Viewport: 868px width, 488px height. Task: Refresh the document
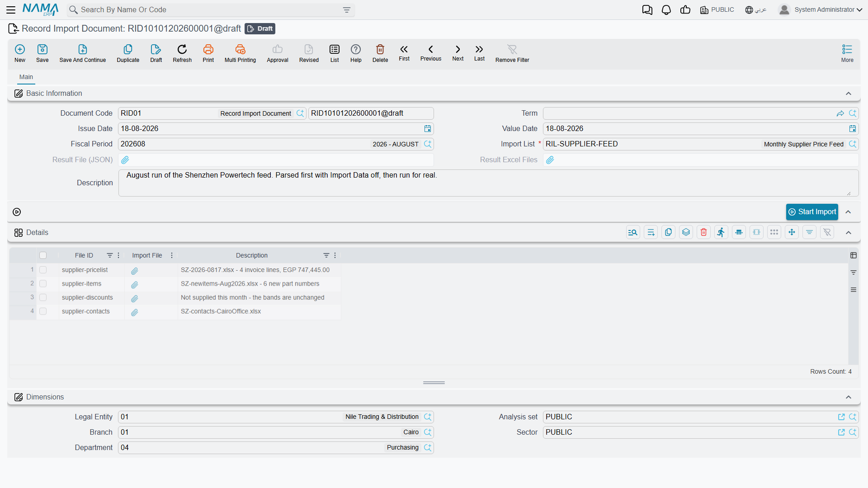[x=182, y=53]
